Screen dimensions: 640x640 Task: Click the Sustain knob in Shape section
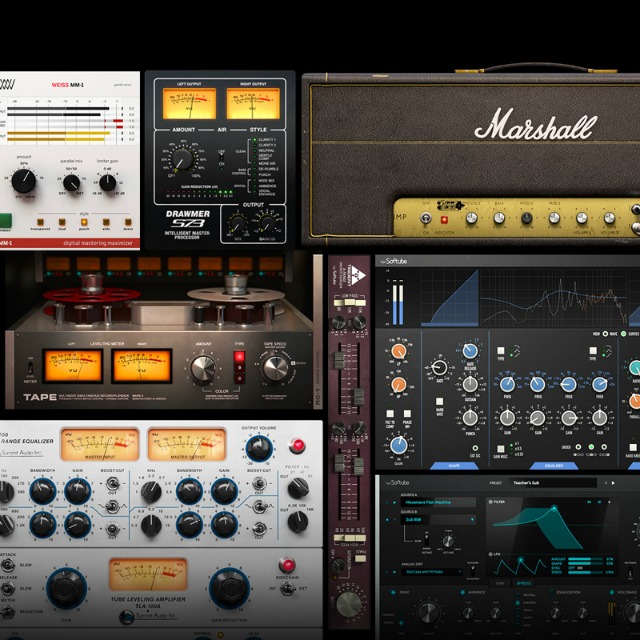[470, 384]
